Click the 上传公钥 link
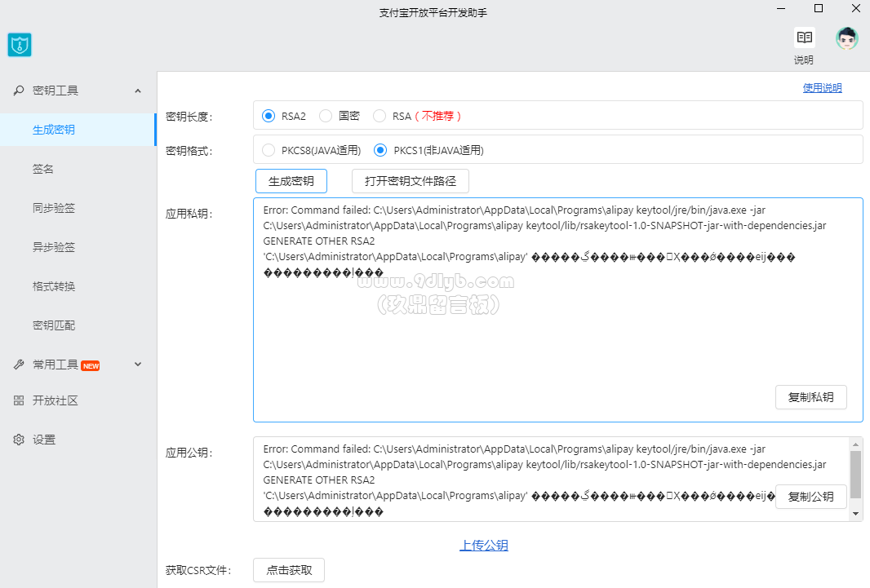Viewport: 870px width, 588px height. pos(484,546)
